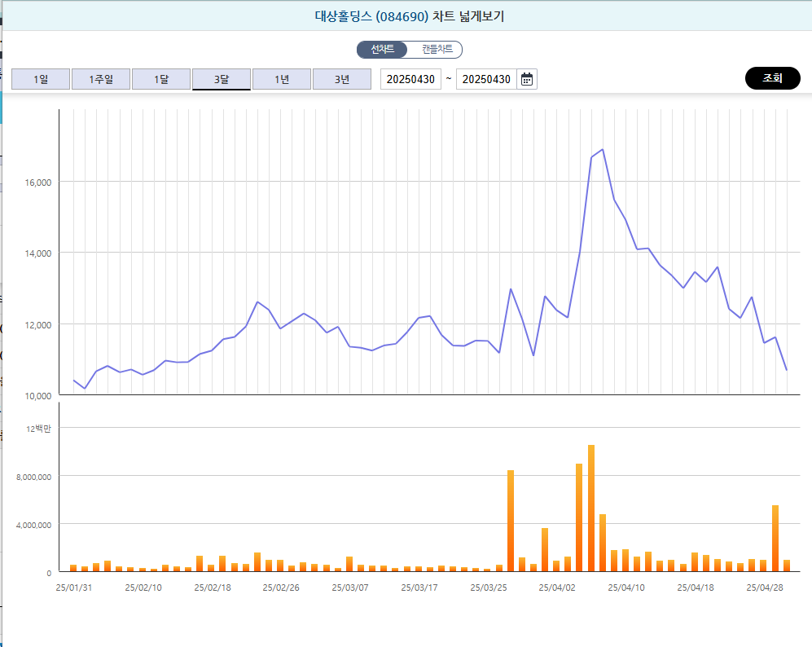This screenshot has width=812, height=647.
Task: Select the 1년 period button
Action: click(x=281, y=78)
